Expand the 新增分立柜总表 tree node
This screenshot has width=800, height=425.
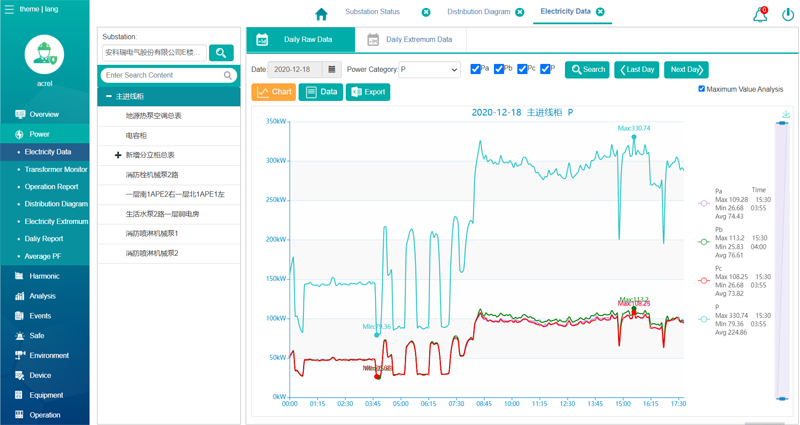[118, 155]
